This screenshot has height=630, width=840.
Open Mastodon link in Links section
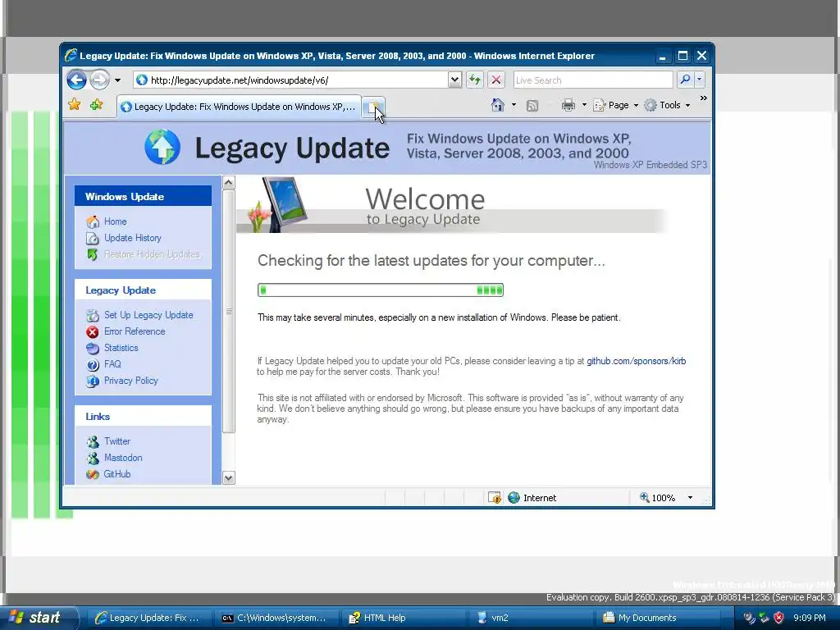point(123,458)
